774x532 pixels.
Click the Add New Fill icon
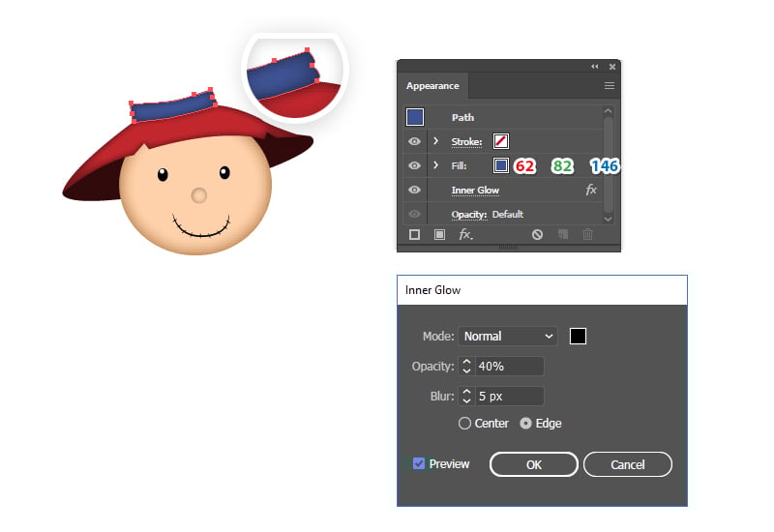(438, 234)
